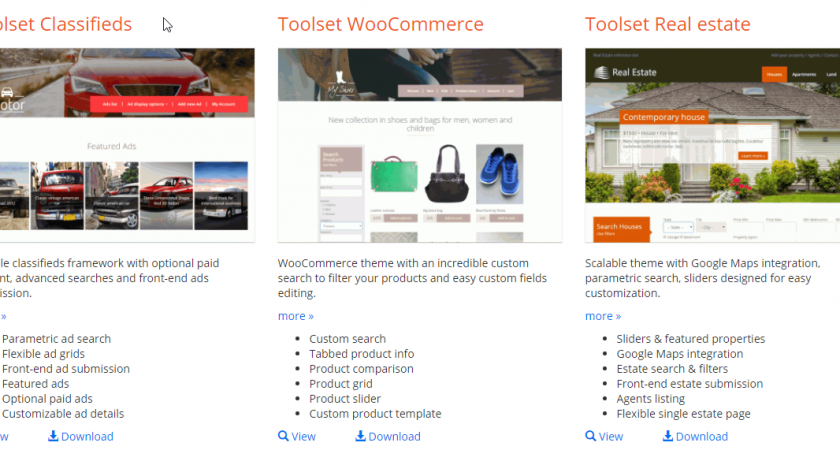Screen dimensions: 840x450
Task: Click 'Featured Ads' text in Classifieds preview
Action: pos(111,146)
